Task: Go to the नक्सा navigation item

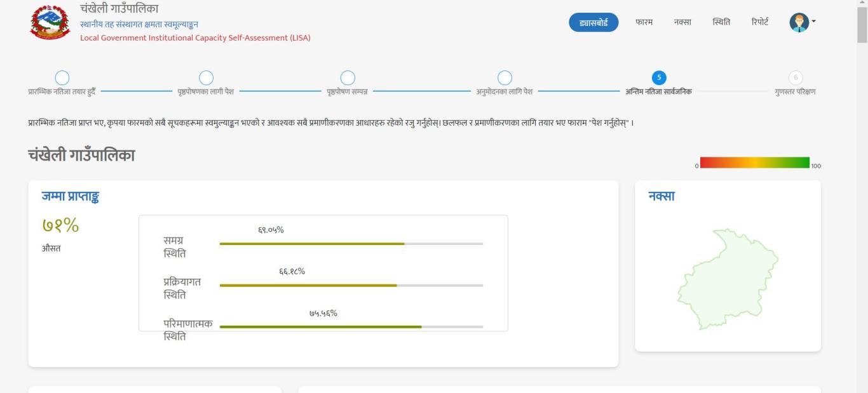Action: click(682, 22)
